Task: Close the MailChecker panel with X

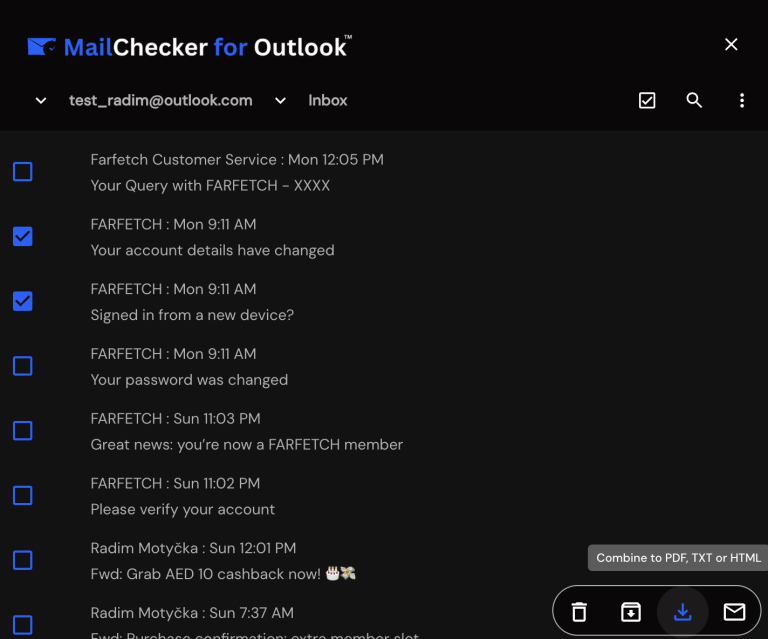Action: click(x=731, y=45)
